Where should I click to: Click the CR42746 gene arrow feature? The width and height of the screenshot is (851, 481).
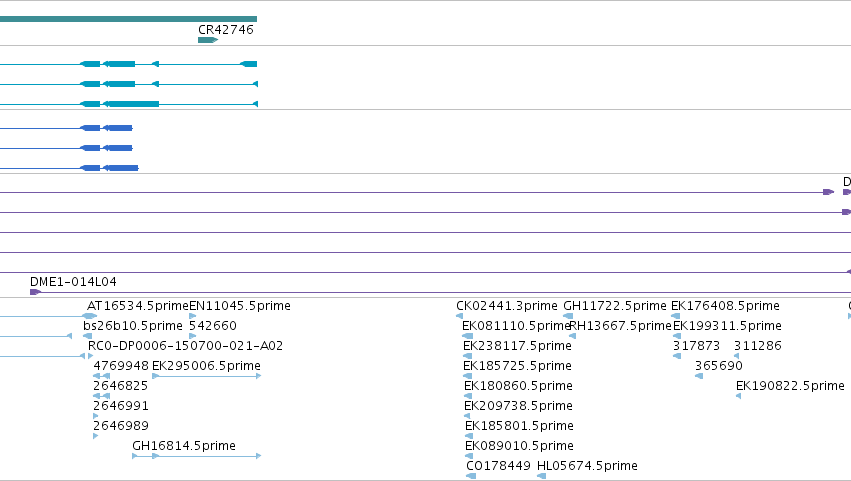pos(208,40)
